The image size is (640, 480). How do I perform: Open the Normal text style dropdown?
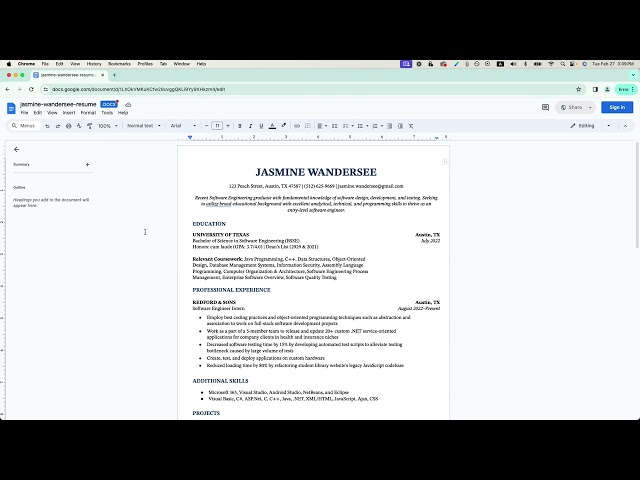pos(144,126)
